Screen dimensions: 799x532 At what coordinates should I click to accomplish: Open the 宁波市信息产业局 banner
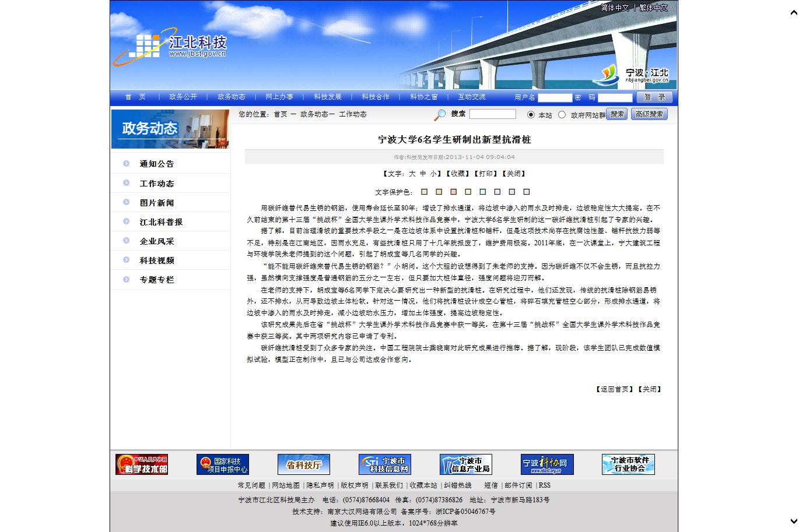pos(466,464)
